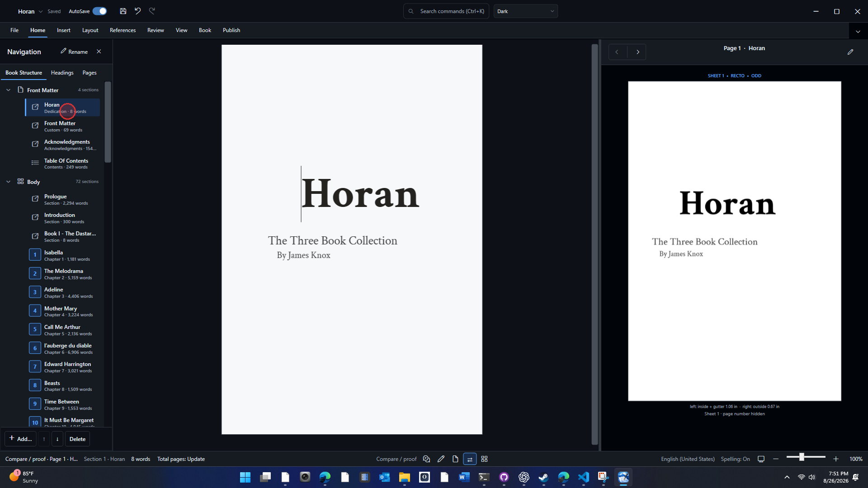This screenshot has height=488, width=868.
Task: Click the edit pencil in preview header
Action: point(850,52)
